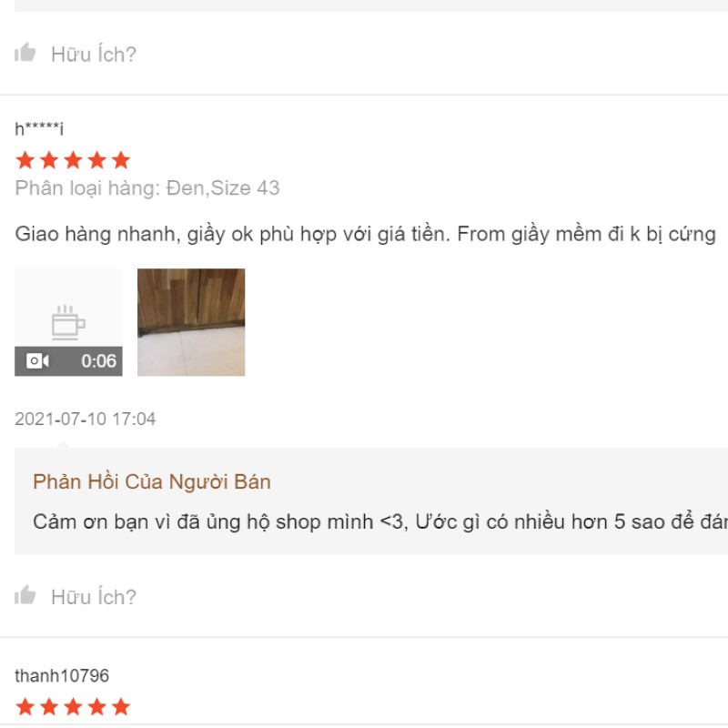Viewport: 728px width, 728px height.
Task: Open reviewer h*****i's profile name
Action: tap(39, 129)
